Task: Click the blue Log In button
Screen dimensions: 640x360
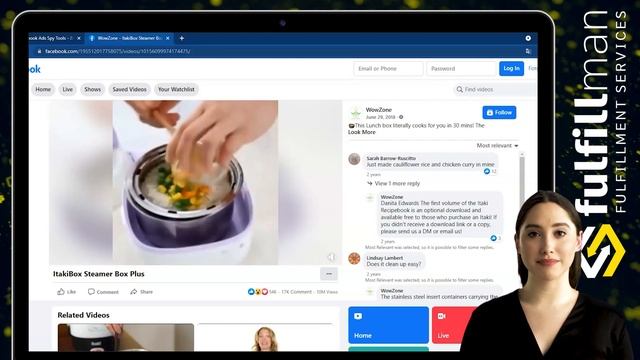Action: (511, 69)
